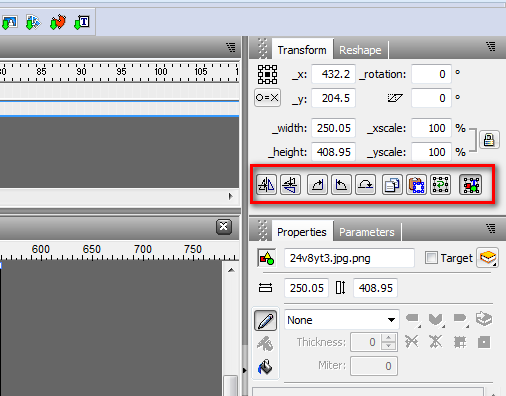Click the Copy Transform button

coord(392,184)
